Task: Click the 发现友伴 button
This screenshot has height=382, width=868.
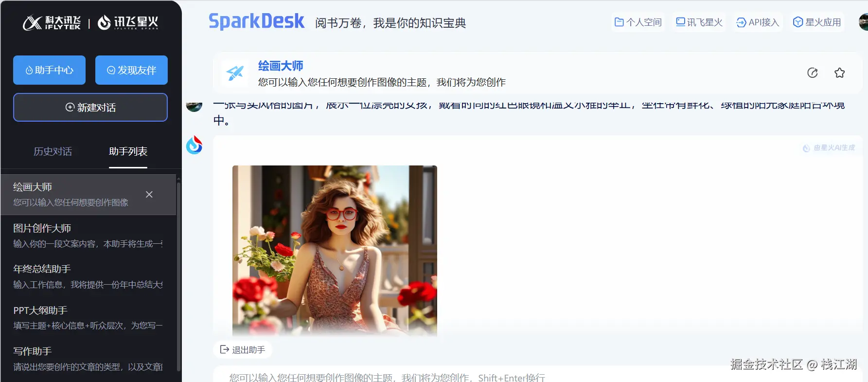Action: pos(131,70)
